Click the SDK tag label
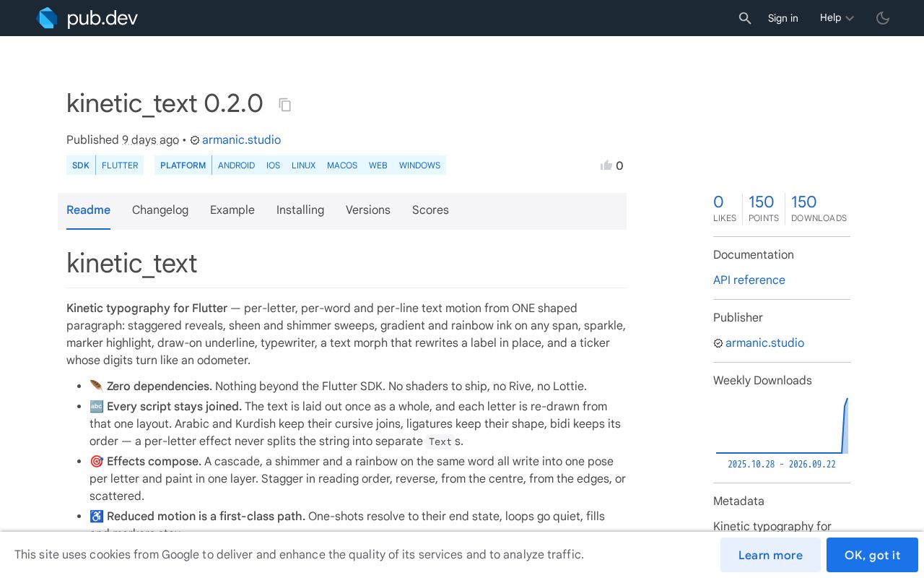 click(x=81, y=165)
